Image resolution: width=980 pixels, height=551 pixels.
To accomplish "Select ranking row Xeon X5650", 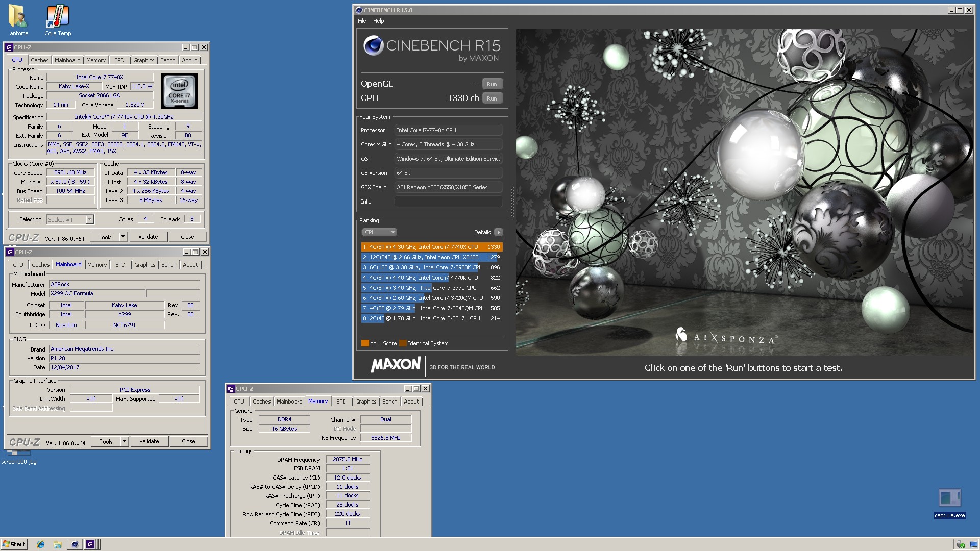I will [x=431, y=257].
